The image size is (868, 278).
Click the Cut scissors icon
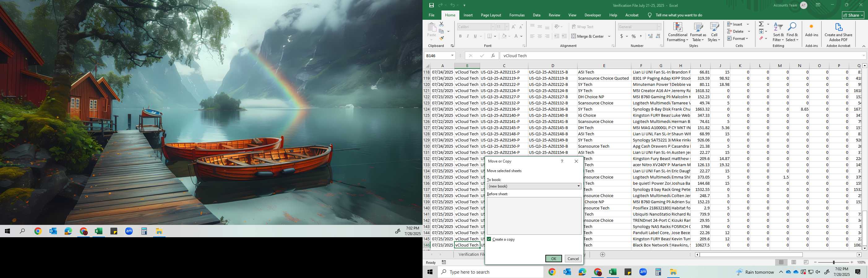pyautogui.click(x=441, y=24)
